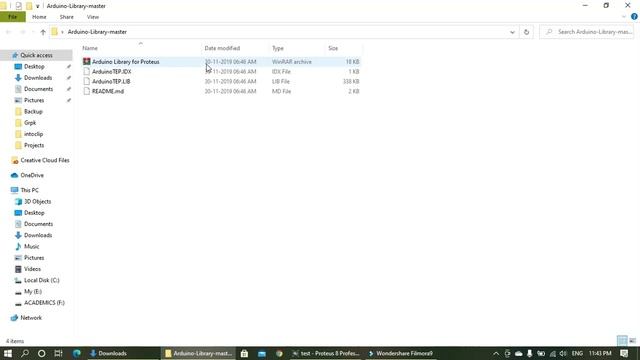Viewport: 640px width, 360px height.
Task: Open Desktop under This PC
Action: point(34,213)
